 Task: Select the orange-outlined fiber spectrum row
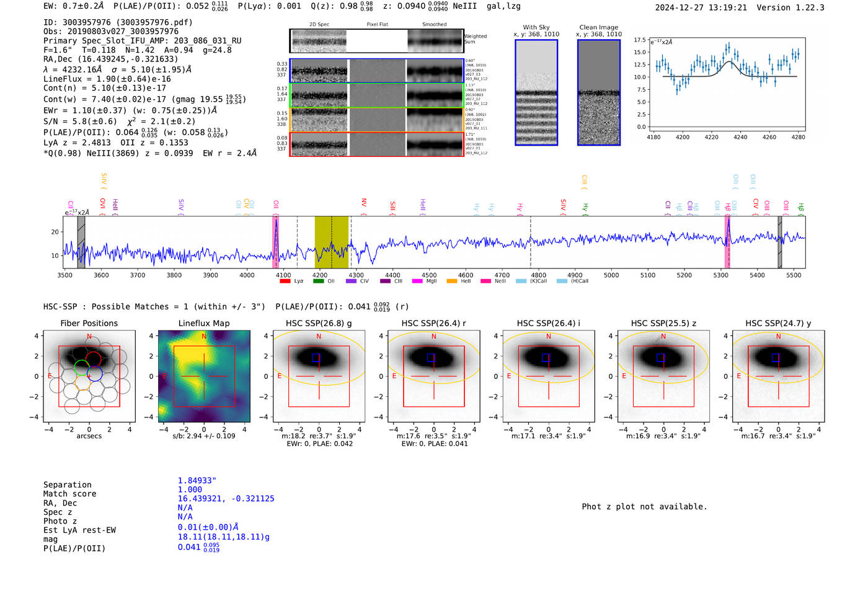376,119
